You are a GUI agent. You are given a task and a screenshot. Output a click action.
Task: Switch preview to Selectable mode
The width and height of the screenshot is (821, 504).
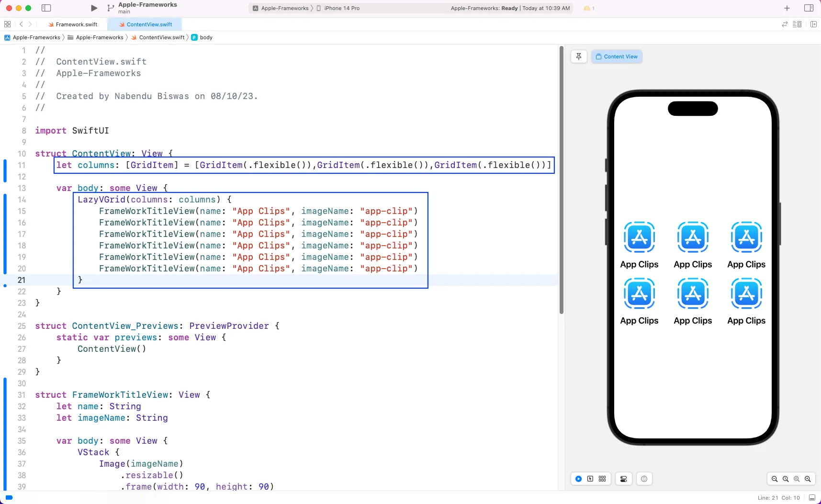point(590,479)
